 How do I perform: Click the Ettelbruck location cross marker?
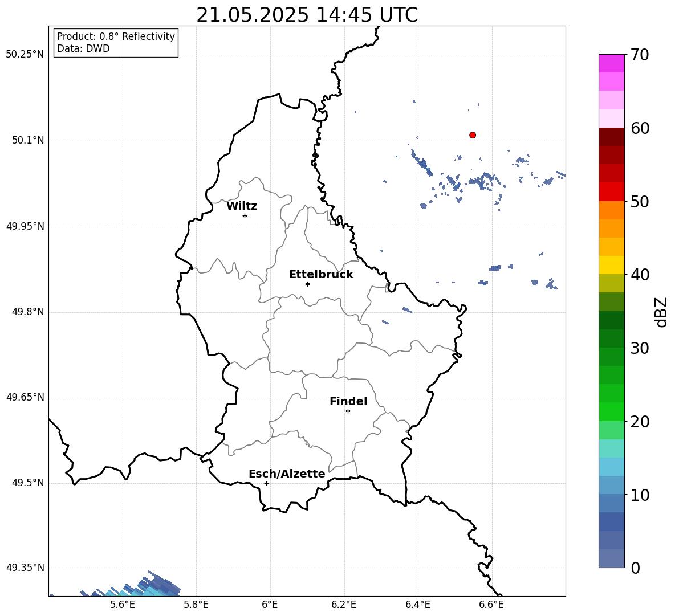[x=307, y=284]
